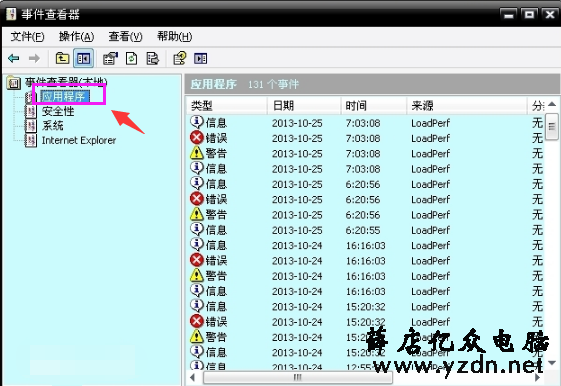Click the last toolbar pane icon
Screen dimensions: 561x386
(200, 58)
